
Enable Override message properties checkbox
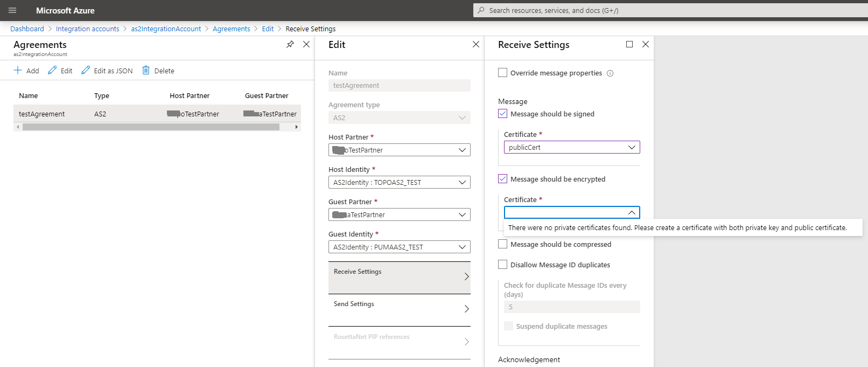503,73
